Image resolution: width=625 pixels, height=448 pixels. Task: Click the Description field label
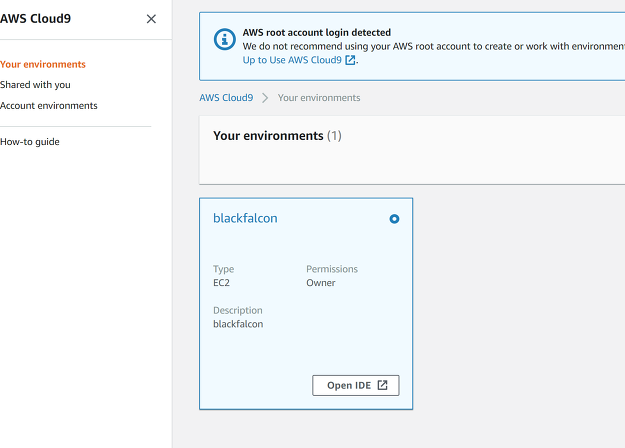point(238,310)
